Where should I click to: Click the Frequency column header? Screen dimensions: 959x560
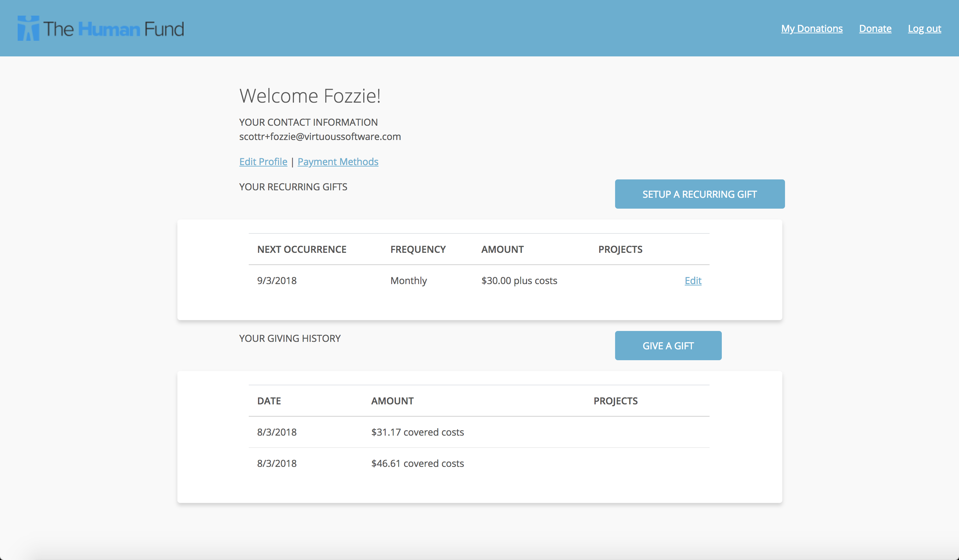tap(417, 249)
